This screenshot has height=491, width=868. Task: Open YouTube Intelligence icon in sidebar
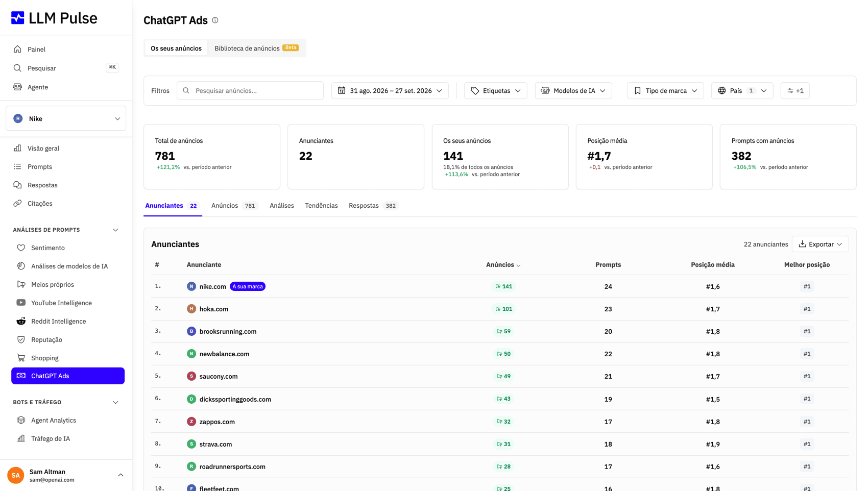(x=21, y=303)
